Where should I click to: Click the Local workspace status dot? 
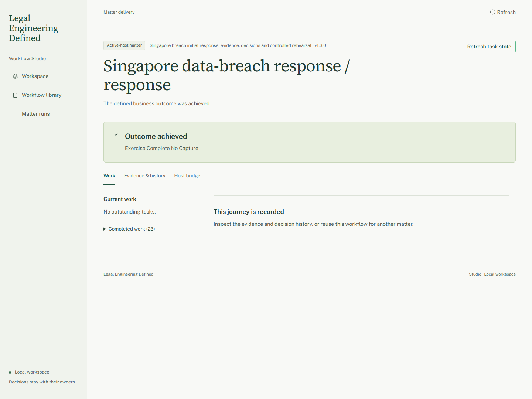click(10, 372)
